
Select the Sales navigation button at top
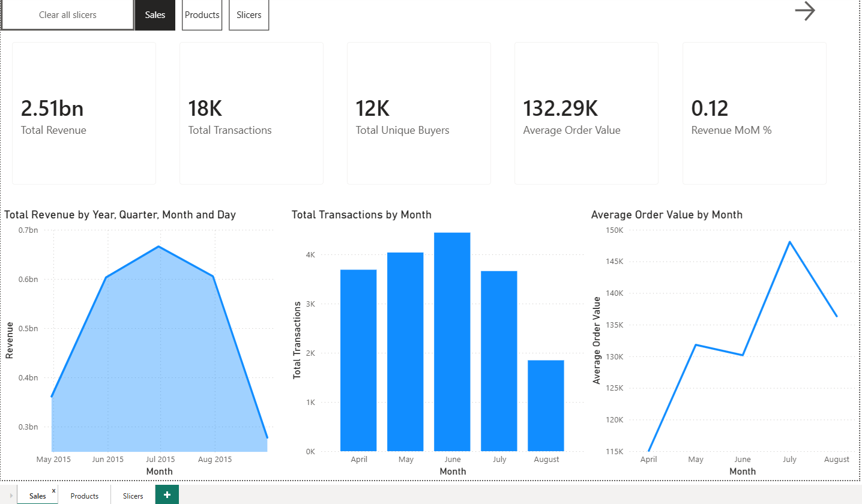click(155, 14)
